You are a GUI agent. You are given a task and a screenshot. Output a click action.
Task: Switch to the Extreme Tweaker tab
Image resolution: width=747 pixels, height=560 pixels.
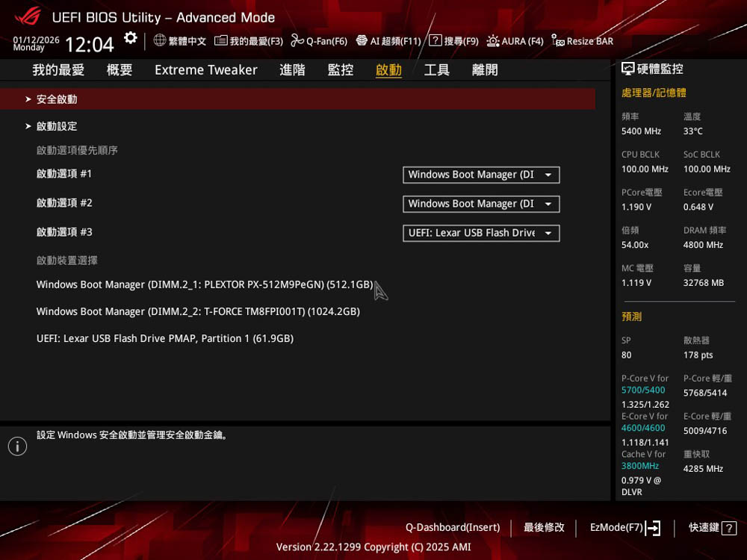205,70
